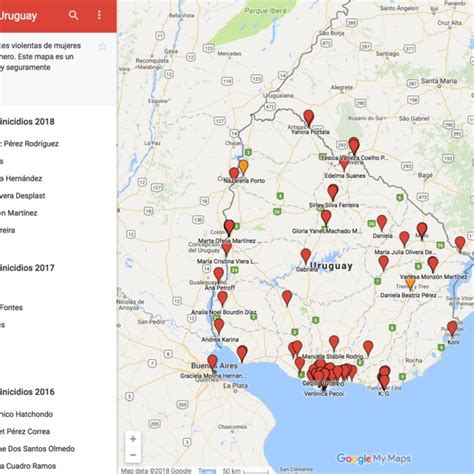Select the Yanina Portela map marker

[309, 118]
